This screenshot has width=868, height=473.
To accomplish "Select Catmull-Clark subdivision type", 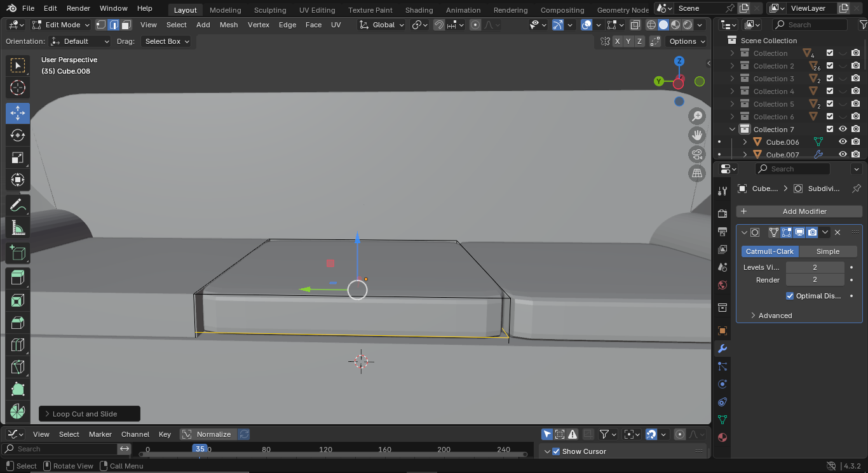I will [x=770, y=251].
